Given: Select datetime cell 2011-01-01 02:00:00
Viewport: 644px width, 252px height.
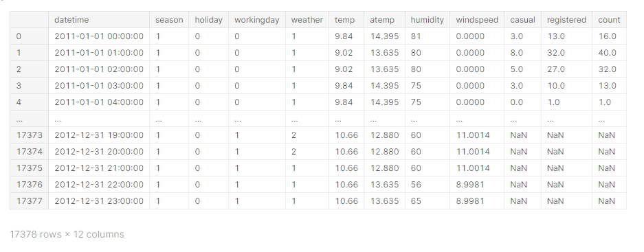Looking at the screenshot, I should [99, 69].
